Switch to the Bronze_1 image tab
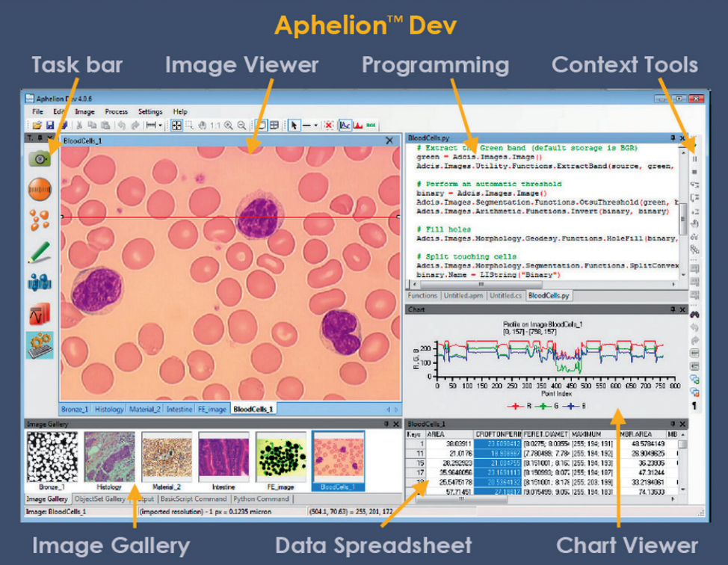The width and height of the screenshot is (728, 565). coord(75,409)
